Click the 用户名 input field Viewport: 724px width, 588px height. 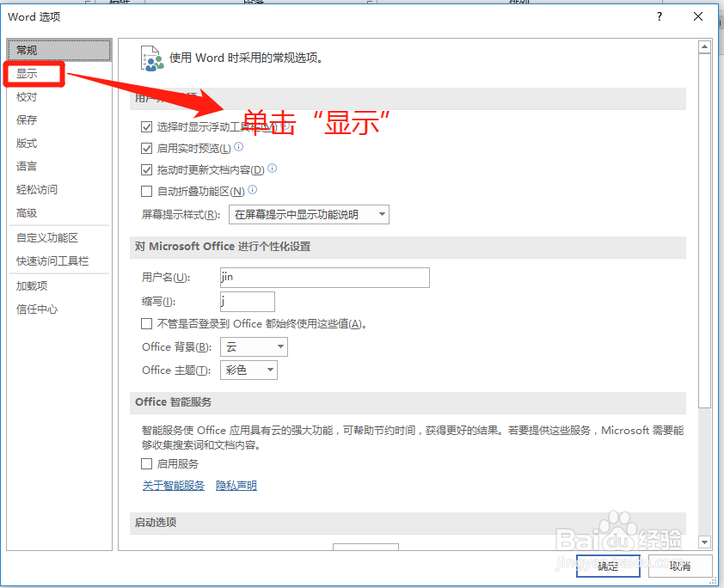[x=325, y=278]
